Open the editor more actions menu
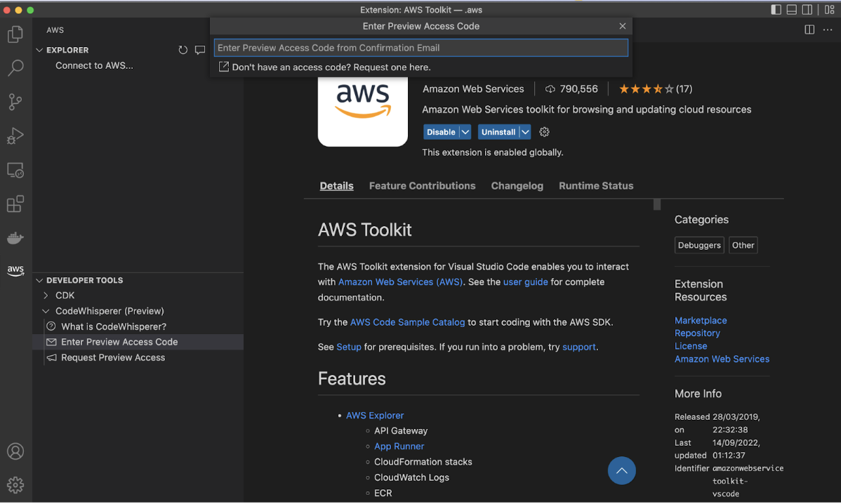The height and width of the screenshot is (504, 841). (828, 30)
